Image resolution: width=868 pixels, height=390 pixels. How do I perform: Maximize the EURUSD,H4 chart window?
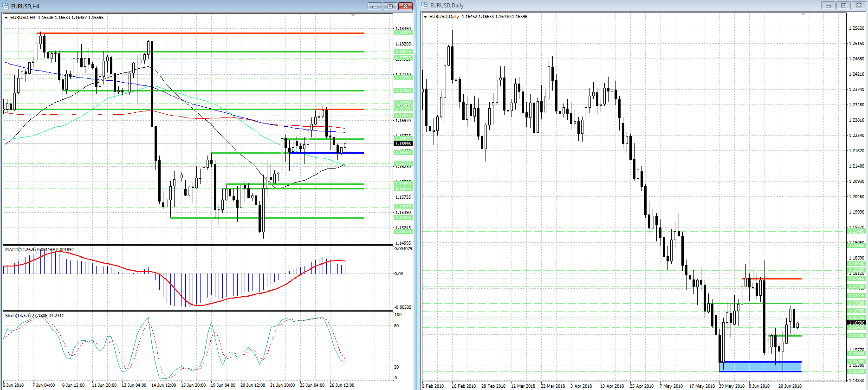390,6
